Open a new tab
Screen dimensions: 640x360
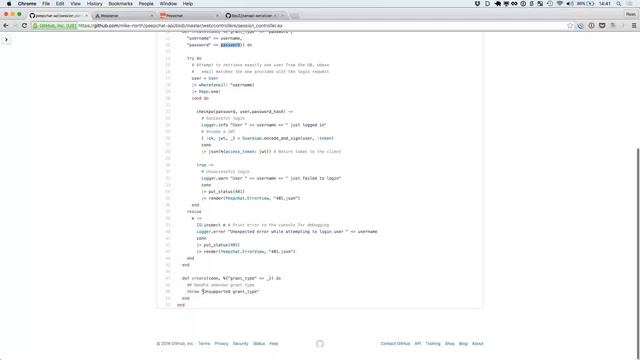point(294,16)
